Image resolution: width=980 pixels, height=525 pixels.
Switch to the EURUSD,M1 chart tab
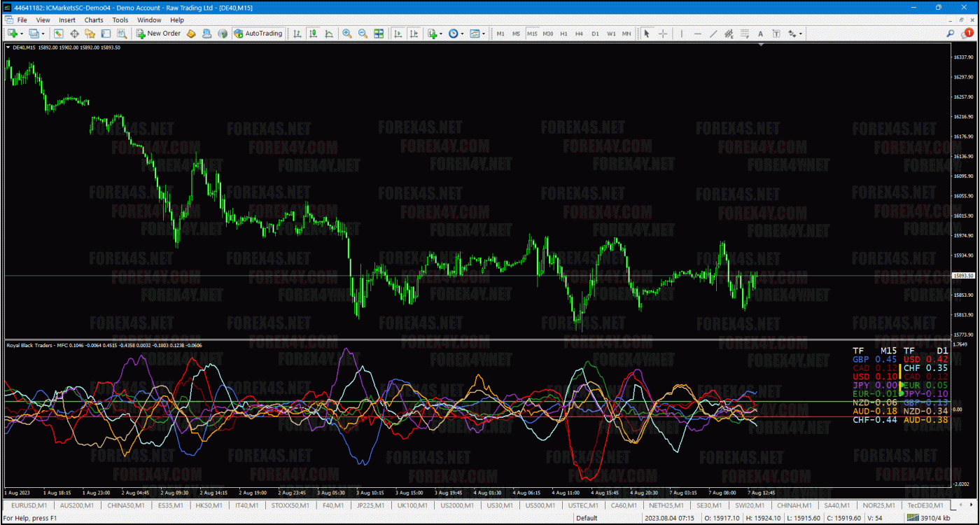29,505
